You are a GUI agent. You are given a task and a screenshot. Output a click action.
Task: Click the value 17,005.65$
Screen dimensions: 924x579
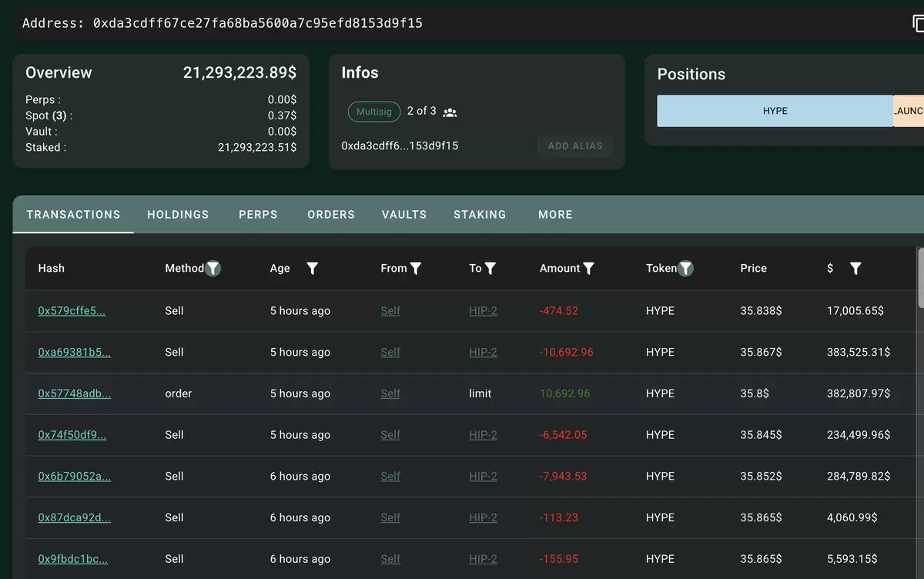point(855,311)
